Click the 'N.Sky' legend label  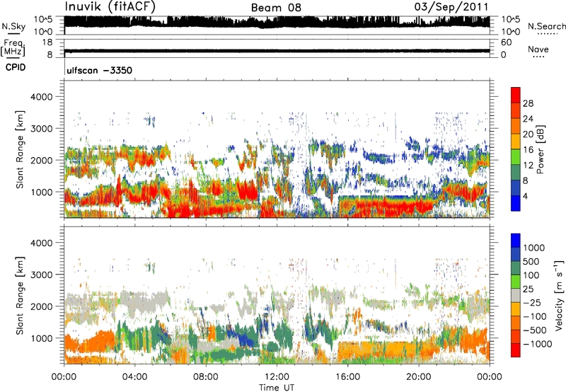click(x=13, y=26)
